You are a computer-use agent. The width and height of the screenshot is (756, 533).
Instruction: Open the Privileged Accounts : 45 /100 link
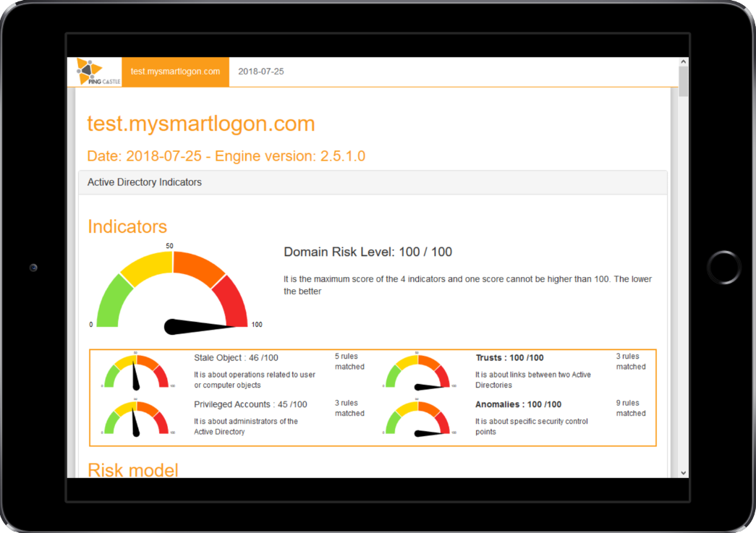coord(250,404)
